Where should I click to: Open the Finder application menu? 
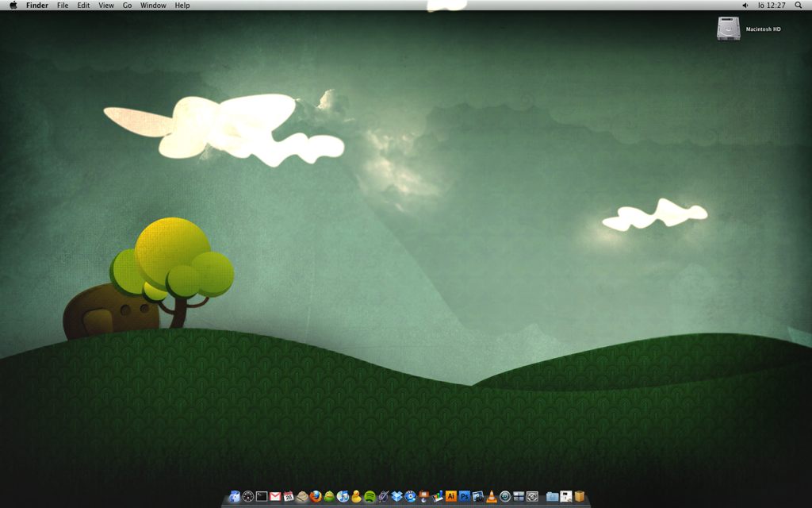pyautogui.click(x=37, y=6)
